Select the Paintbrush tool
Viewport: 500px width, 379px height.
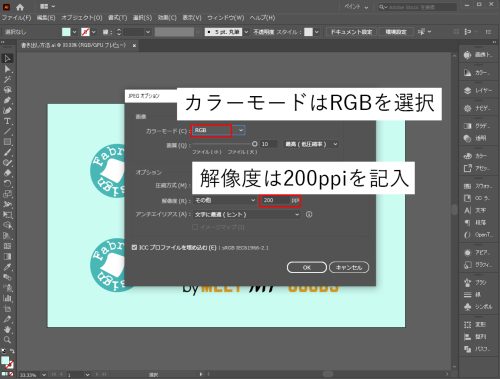pos(7,152)
